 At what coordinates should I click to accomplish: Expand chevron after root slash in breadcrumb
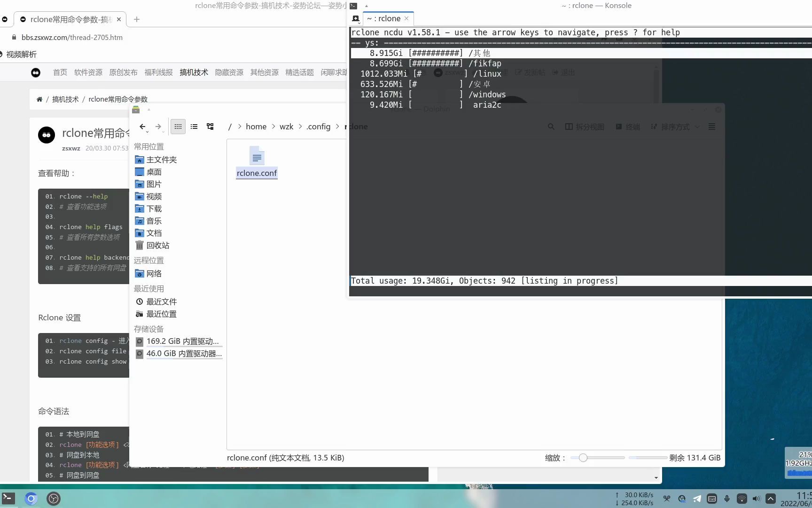[x=239, y=127]
